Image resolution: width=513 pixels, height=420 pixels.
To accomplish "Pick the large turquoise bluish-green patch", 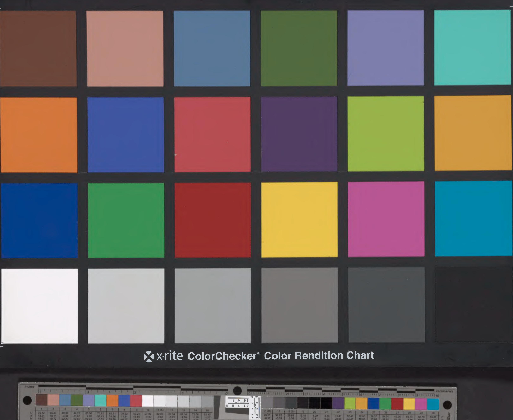I will [472, 48].
